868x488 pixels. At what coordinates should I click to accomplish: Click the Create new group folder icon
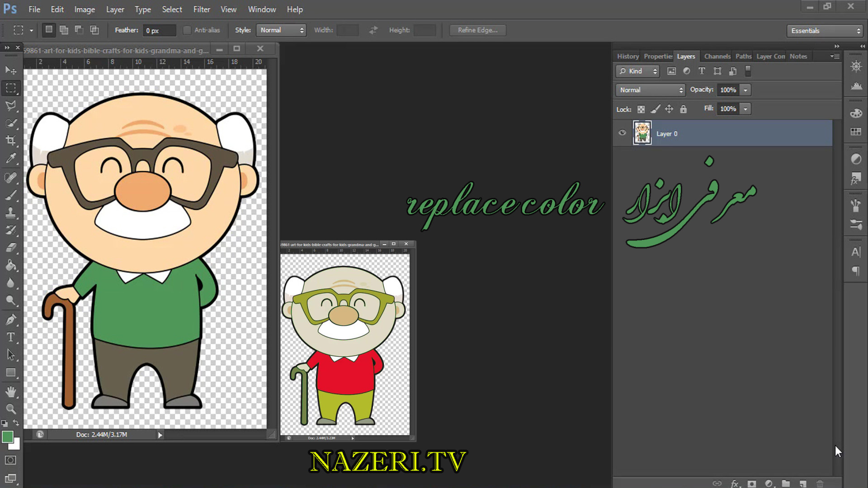(x=786, y=483)
